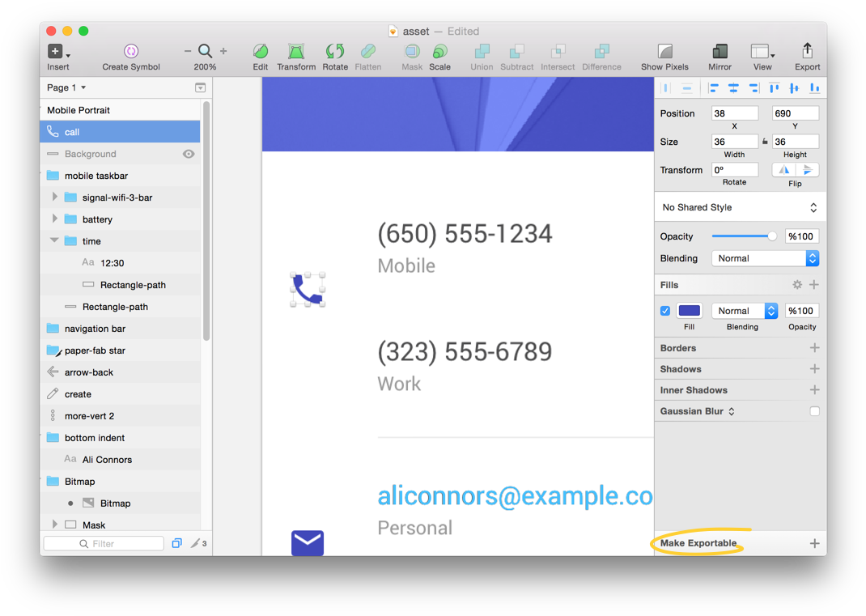Apply the Union boolean operation
Screen dimensions: 866x616
[482, 51]
